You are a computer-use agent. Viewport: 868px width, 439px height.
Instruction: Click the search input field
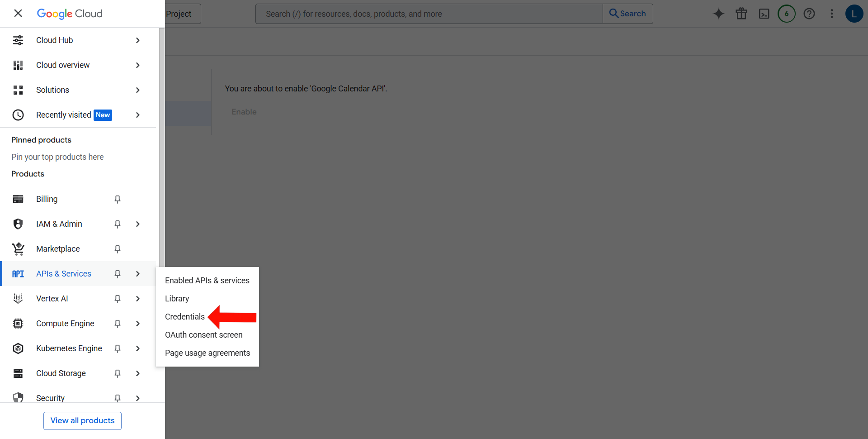tap(429, 14)
